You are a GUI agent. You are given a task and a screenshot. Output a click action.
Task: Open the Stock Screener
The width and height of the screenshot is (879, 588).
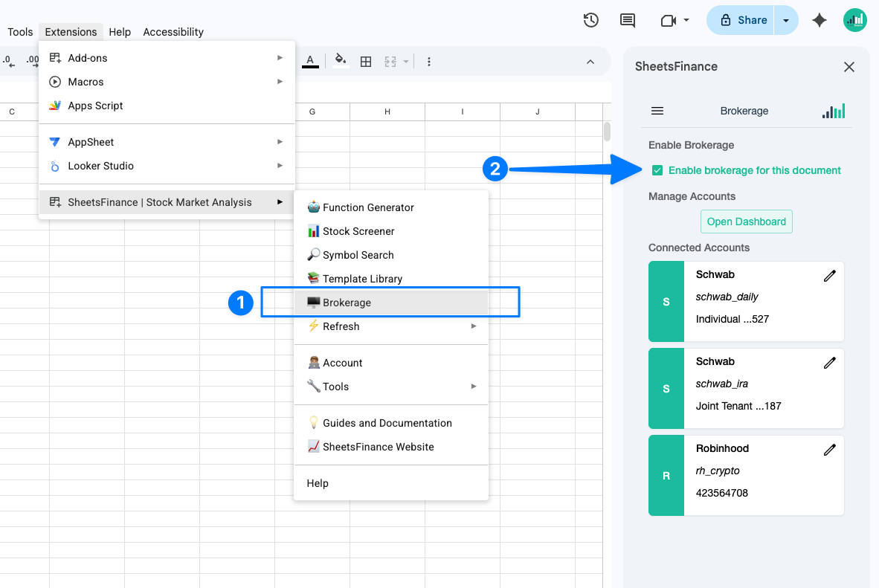click(x=390, y=231)
